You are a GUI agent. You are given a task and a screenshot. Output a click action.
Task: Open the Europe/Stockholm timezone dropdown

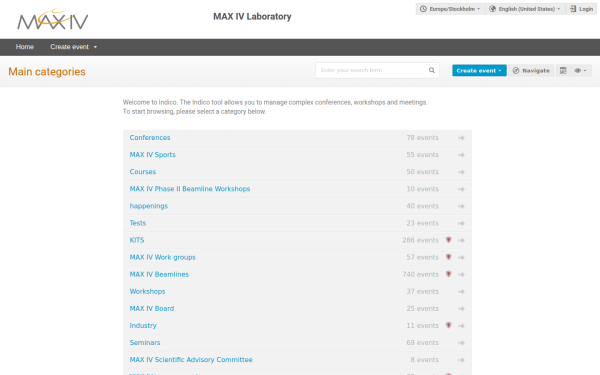coord(450,9)
